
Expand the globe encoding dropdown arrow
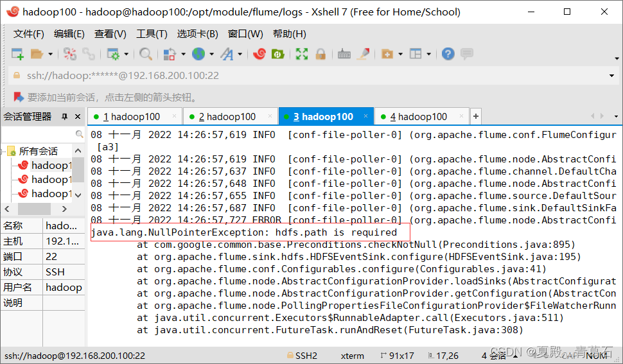(211, 54)
